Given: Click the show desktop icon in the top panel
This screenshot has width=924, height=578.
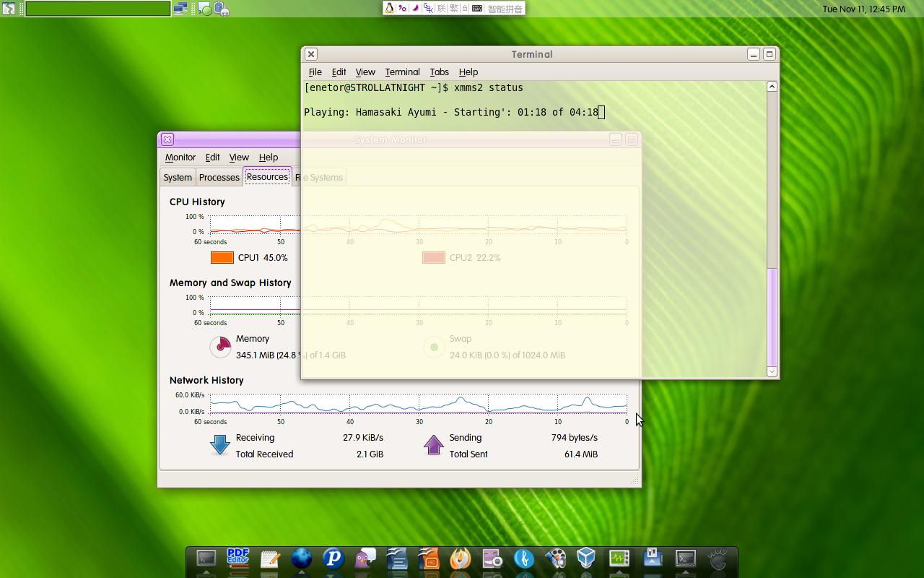Looking at the screenshot, I should pyautogui.click(x=9, y=9).
